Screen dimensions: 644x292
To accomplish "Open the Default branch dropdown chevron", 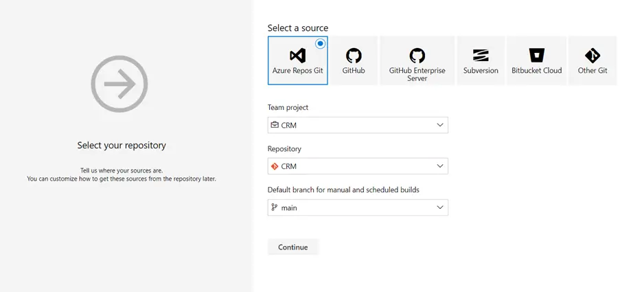I will tap(440, 207).
